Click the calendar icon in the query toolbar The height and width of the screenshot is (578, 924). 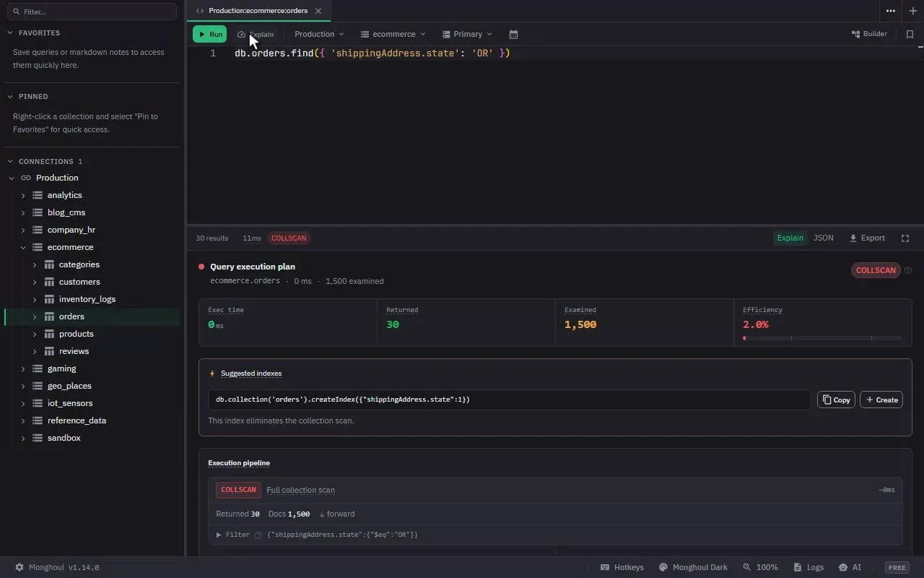click(x=513, y=34)
